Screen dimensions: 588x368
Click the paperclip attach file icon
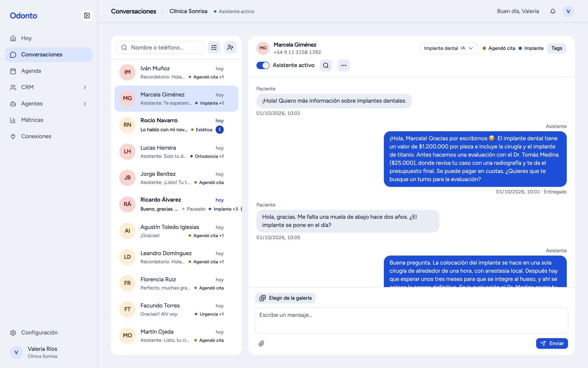click(262, 343)
